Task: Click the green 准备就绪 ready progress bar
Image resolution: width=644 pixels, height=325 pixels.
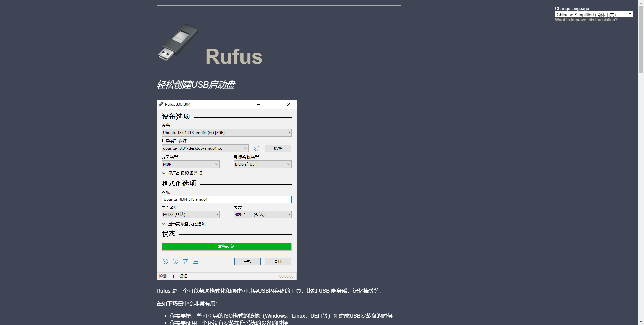Action: click(x=226, y=247)
